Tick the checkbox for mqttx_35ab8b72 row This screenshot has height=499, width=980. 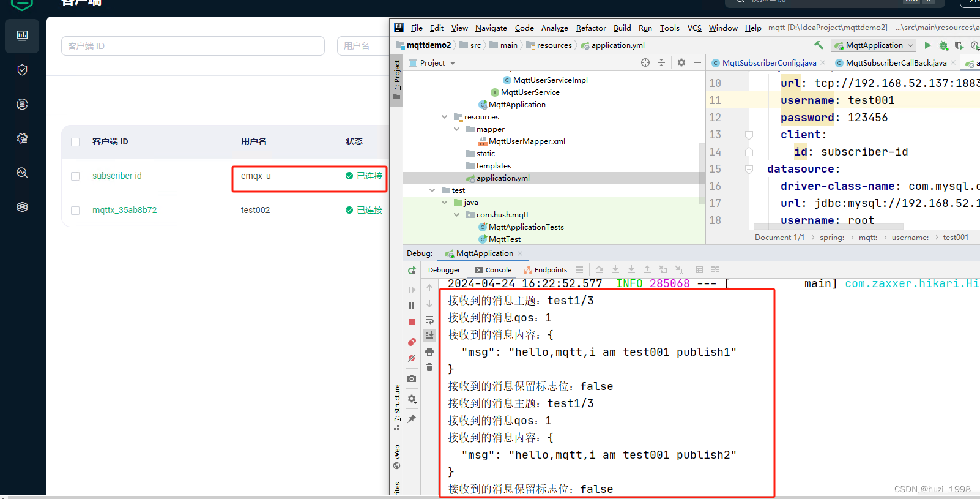[75, 211]
